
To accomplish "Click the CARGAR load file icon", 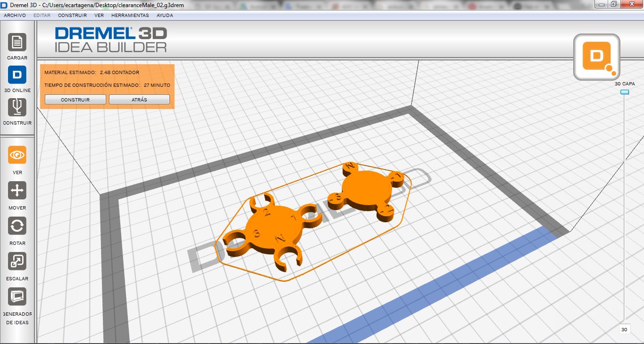I will coord(17,42).
